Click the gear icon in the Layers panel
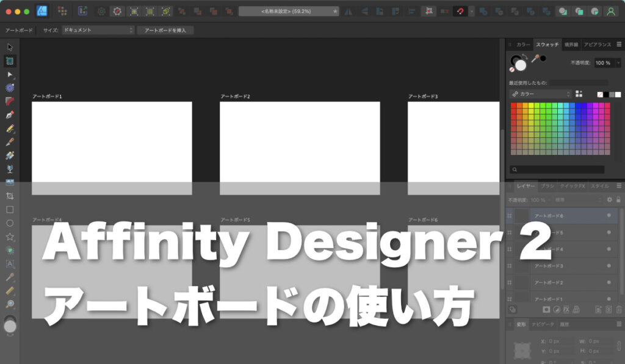Screen dimensions: 625x364 pyautogui.click(x=610, y=199)
